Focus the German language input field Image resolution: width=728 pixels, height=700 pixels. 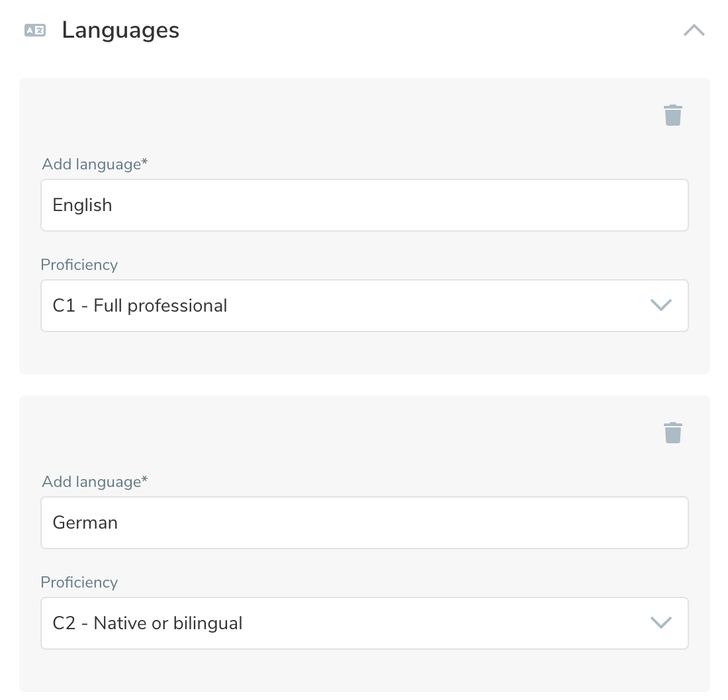pos(364,523)
